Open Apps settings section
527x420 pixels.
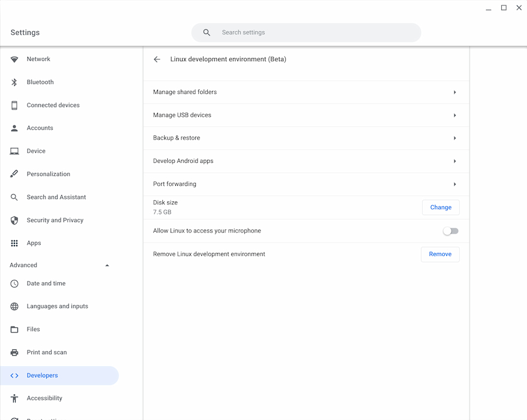59,243
